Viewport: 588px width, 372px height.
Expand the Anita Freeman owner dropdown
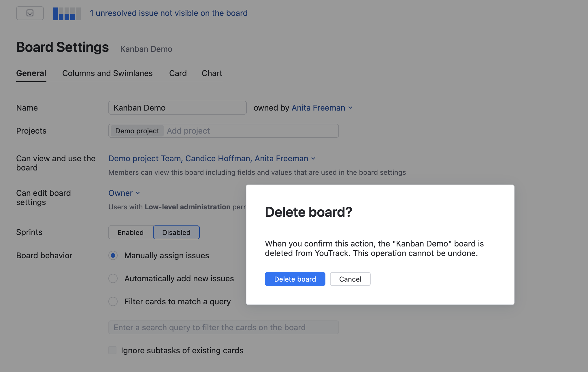point(322,108)
